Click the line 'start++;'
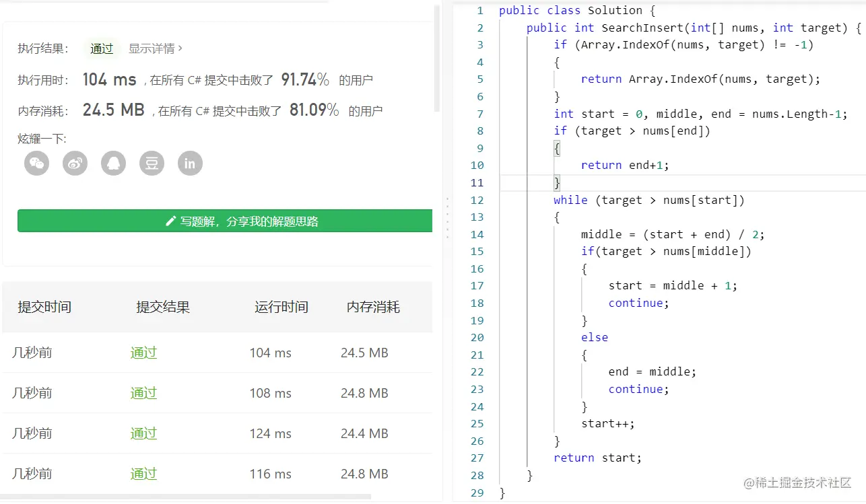Image resolution: width=866 pixels, height=504 pixels. point(608,423)
